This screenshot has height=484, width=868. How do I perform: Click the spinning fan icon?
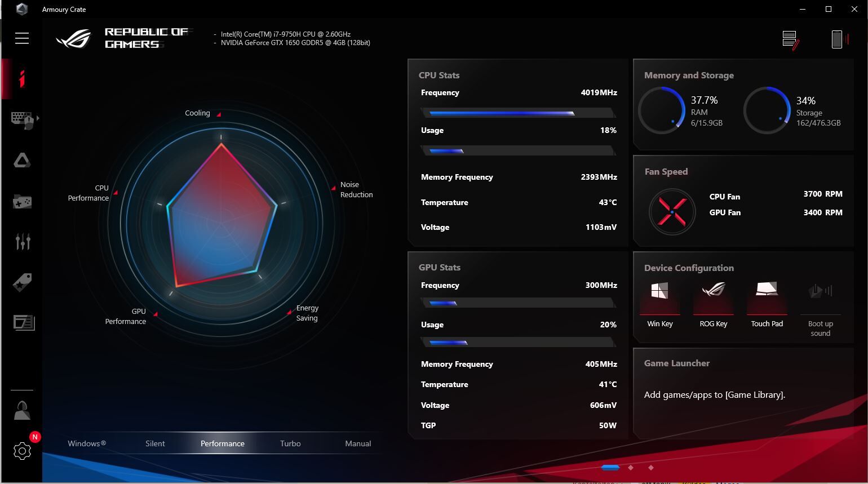672,212
